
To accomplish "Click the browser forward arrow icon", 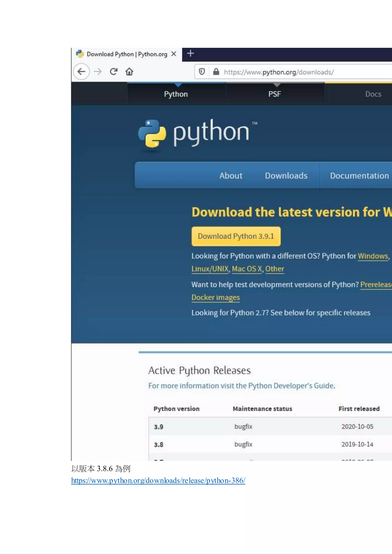I will click(x=97, y=71).
